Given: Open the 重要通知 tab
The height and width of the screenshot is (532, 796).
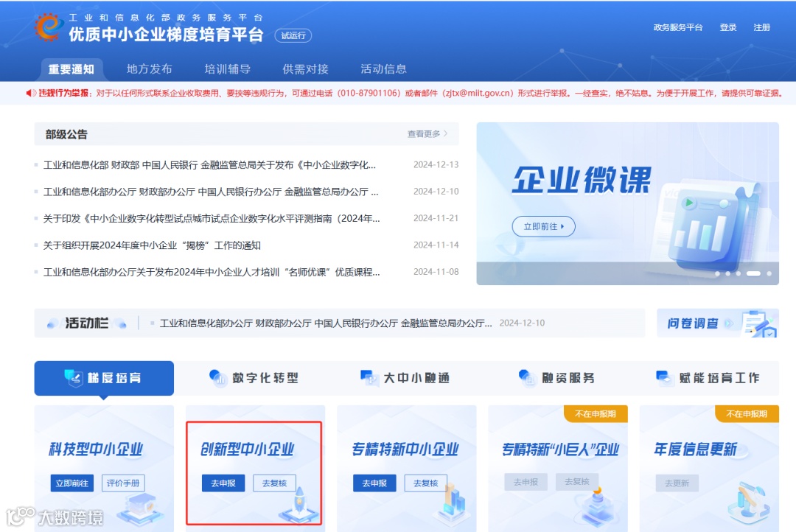Looking at the screenshot, I should [x=71, y=69].
